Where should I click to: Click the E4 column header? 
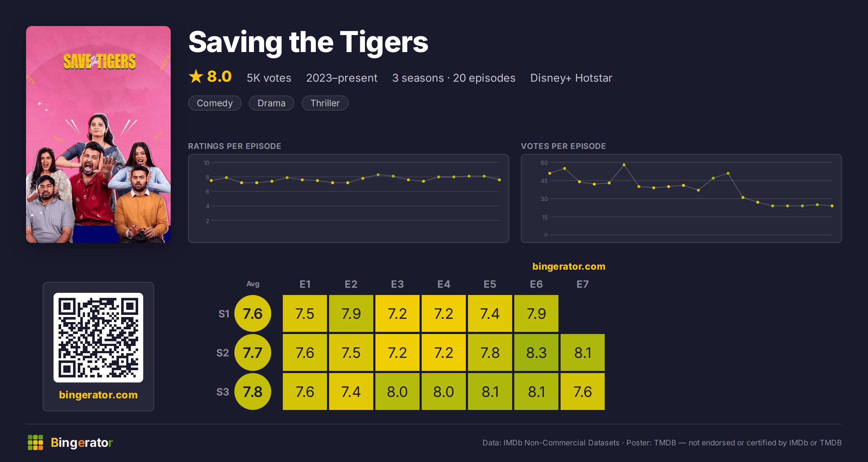[x=444, y=284]
